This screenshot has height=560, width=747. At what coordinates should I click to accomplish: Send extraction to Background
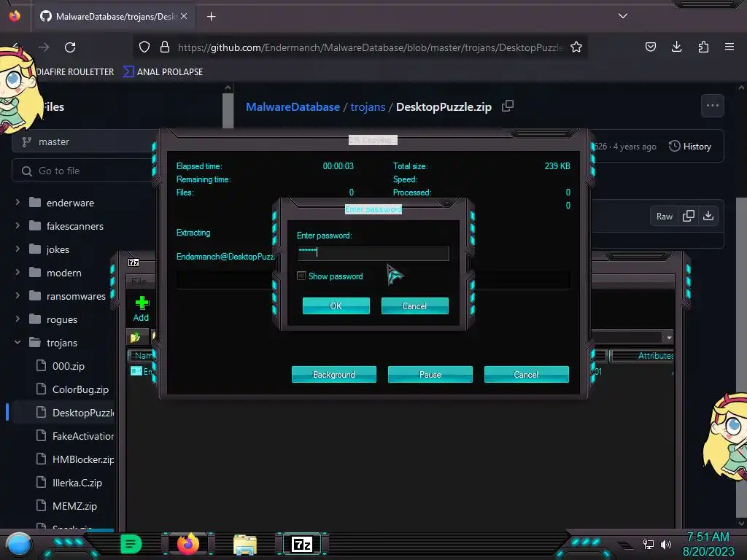pos(334,374)
